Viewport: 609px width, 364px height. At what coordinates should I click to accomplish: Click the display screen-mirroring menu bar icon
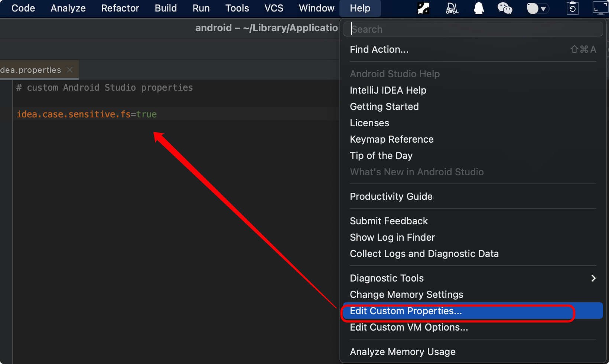(x=600, y=8)
